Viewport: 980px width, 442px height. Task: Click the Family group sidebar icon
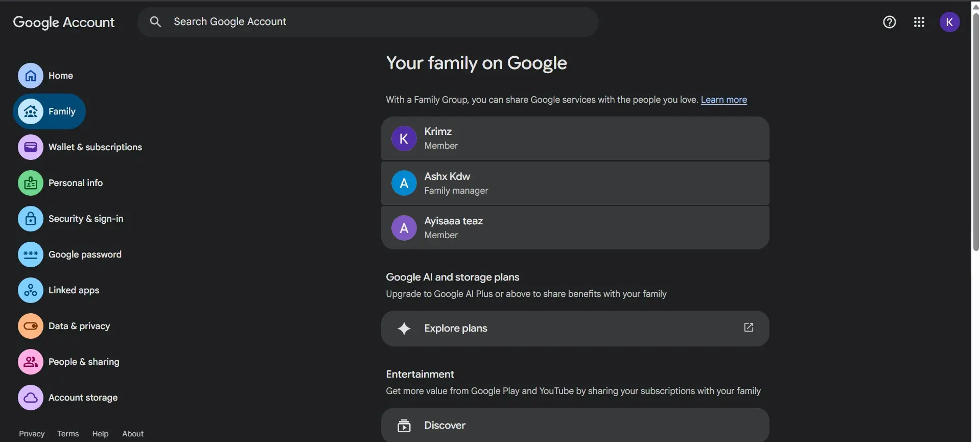(31, 111)
